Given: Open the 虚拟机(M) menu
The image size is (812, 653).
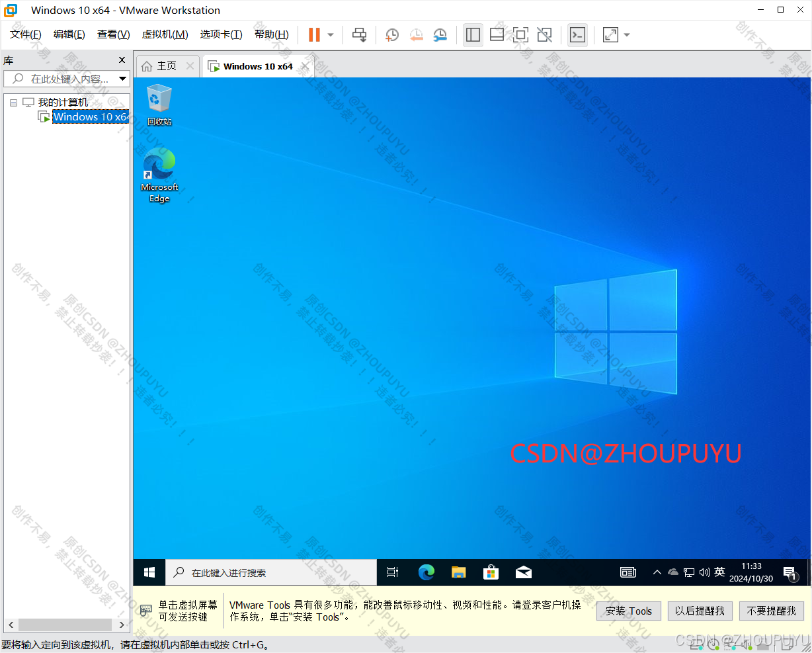Looking at the screenshot, I should [165, 34].
